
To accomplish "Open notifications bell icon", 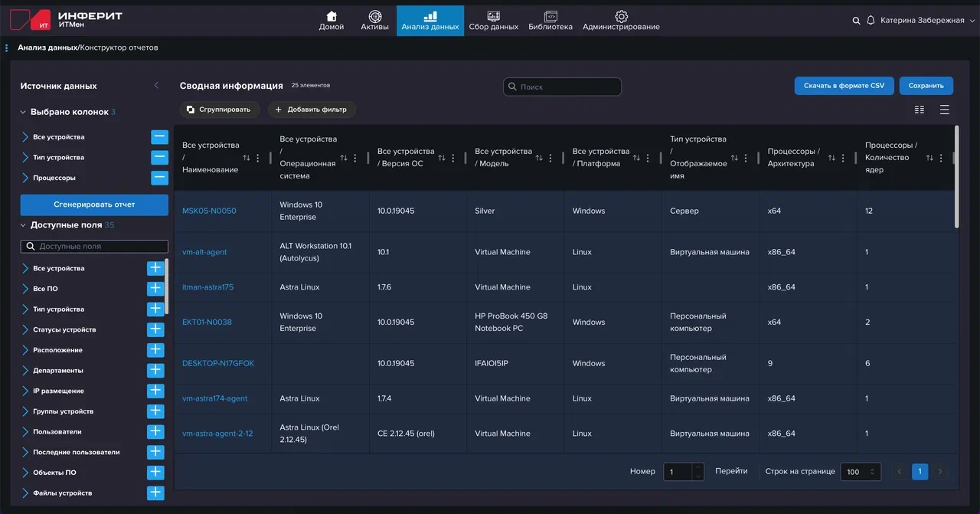I will [871, 21].
